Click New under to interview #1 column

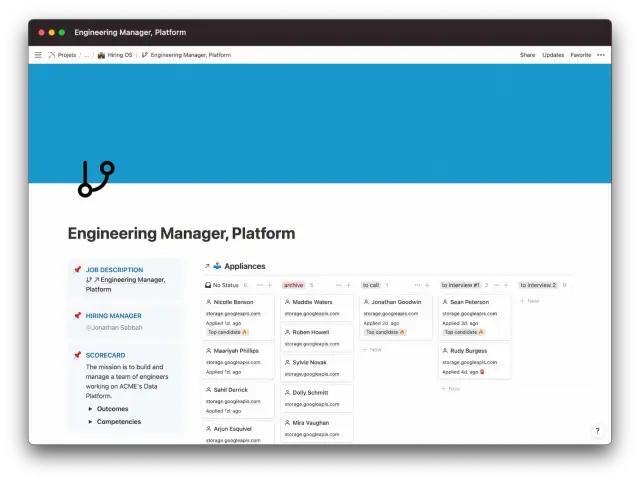point(451,389)
